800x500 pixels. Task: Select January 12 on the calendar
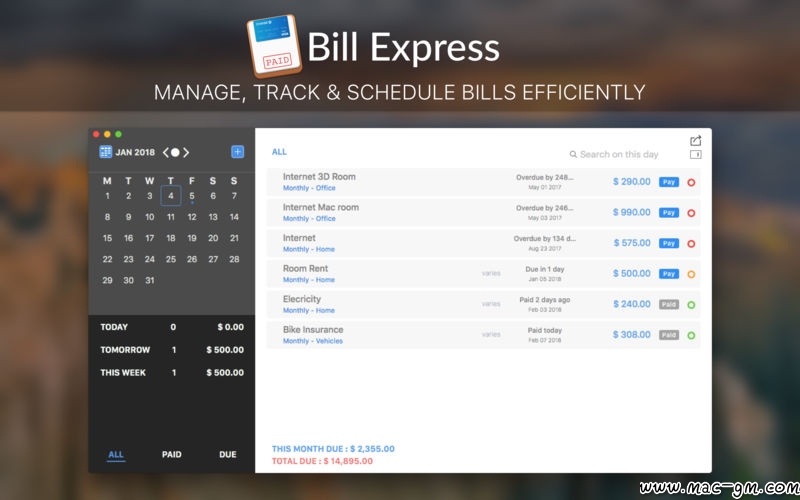pyautogui.click(x=192, y=217)
